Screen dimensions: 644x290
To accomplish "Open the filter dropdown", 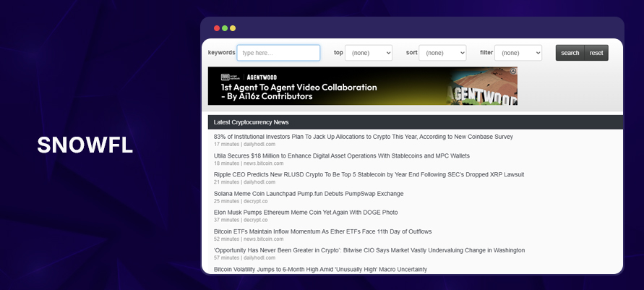I will pyautogui.click(x=518, y=53).
